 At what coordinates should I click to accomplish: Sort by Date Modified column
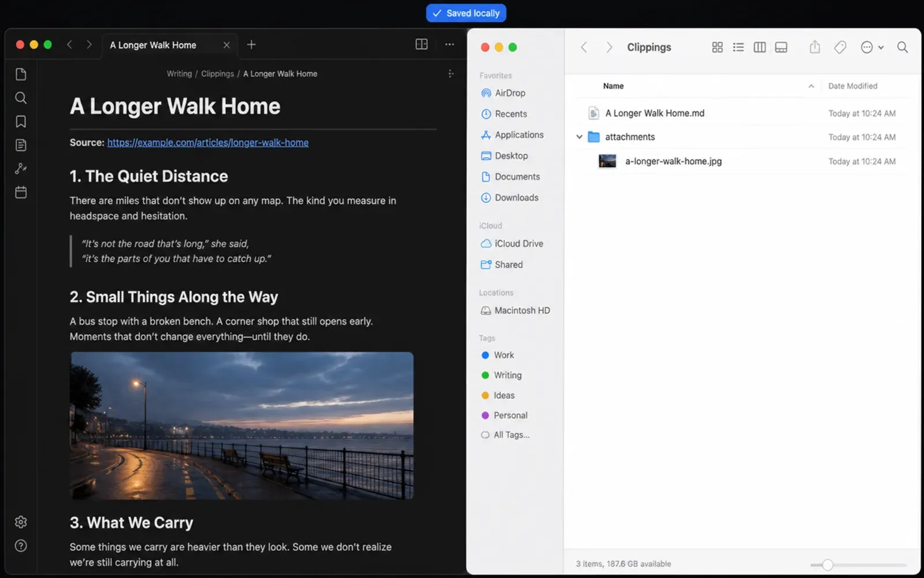pos(852,86)
